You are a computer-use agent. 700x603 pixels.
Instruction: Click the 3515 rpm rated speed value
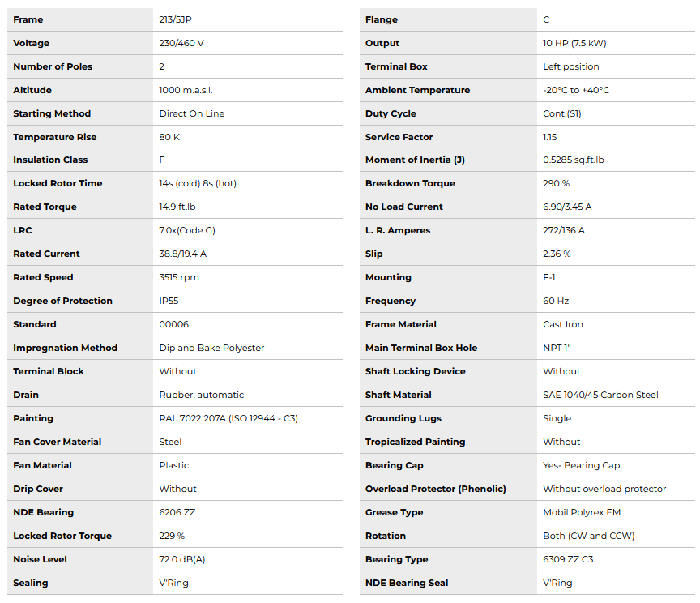179,277
